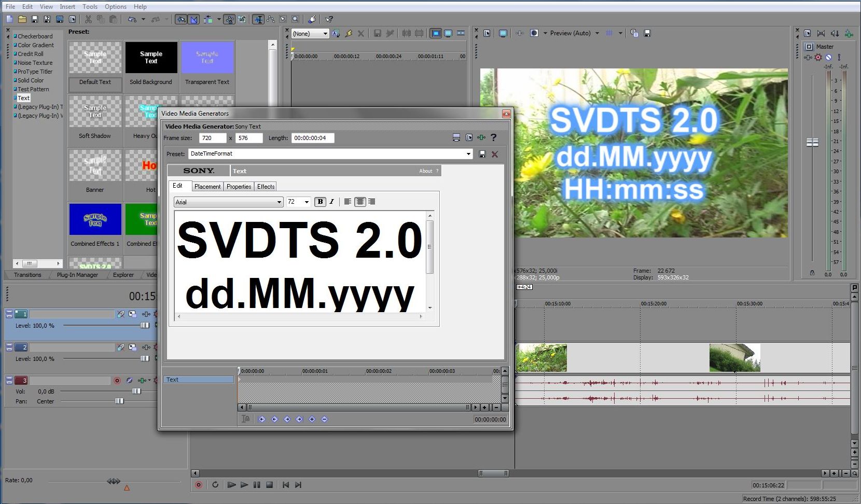Viewport: 861px width, 504px height.
Task: Toggle Sync Cursor in keyframe bar
Action: (x=246, y=419)
